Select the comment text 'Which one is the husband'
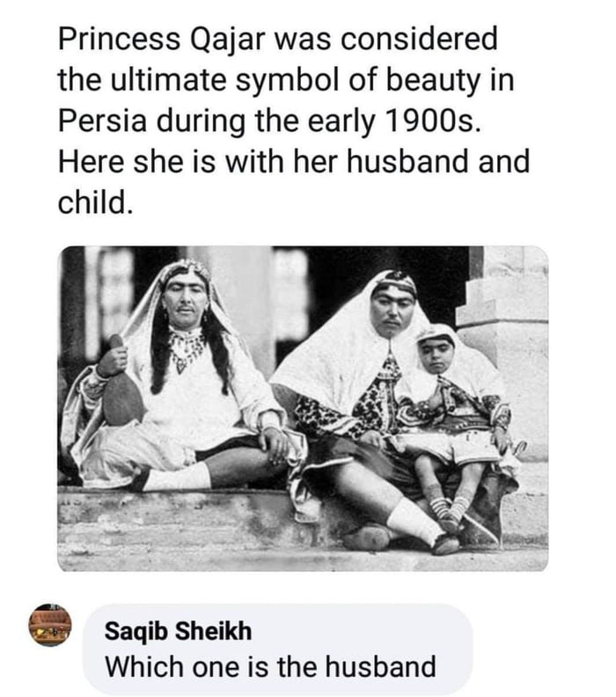 click(270, 666)
